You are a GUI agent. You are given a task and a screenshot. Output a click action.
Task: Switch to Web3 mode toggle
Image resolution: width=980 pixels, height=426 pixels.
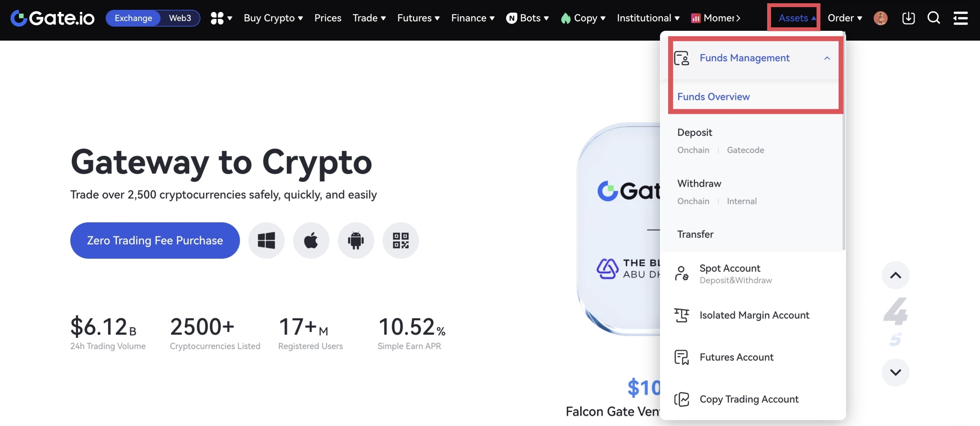pyautogui.click(x=180, y=18)
